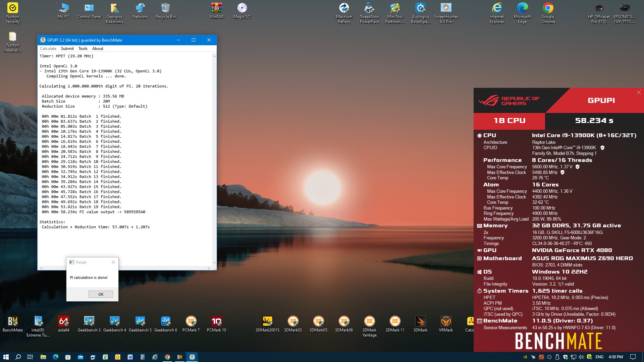Open notification center
Viewport: 644px width, 362px height.
click(633, 357)
